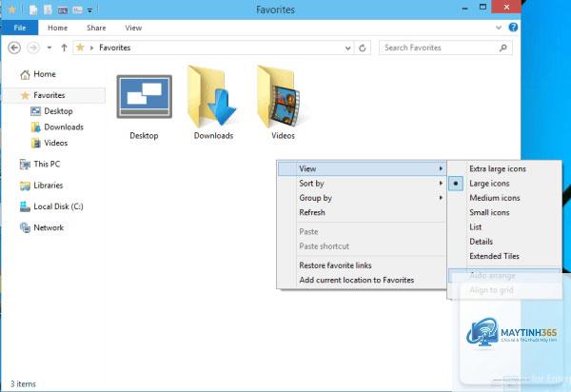This screenshot has height=392, width=571.
Task: Click the search magnifier icon
Action: point(503,48)
